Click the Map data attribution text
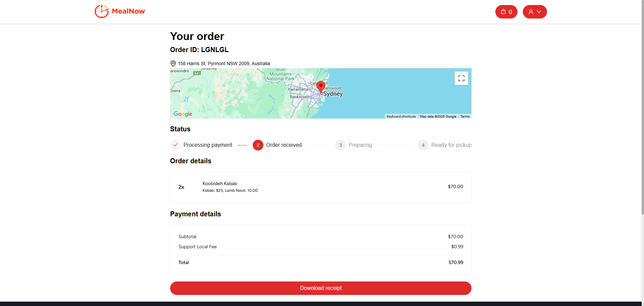This screenshot has width=644, height=306. point(438,116)
